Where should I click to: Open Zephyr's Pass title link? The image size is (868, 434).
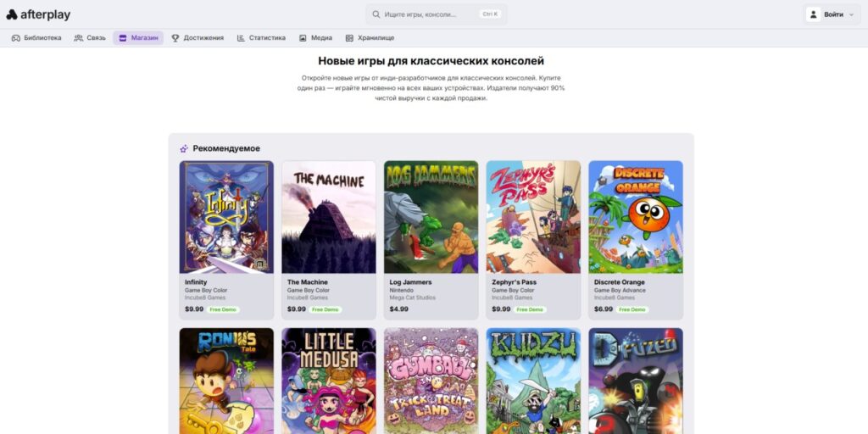point(514,282)
